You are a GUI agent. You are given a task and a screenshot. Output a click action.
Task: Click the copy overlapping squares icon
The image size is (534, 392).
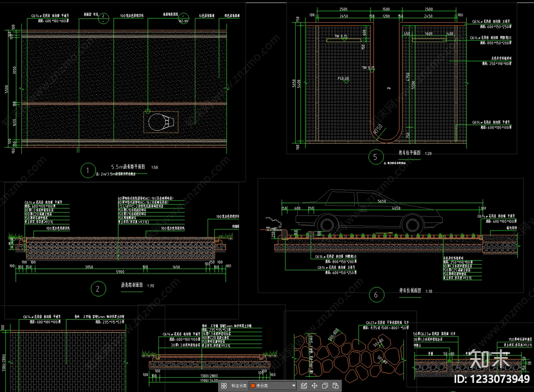[325, 386]
